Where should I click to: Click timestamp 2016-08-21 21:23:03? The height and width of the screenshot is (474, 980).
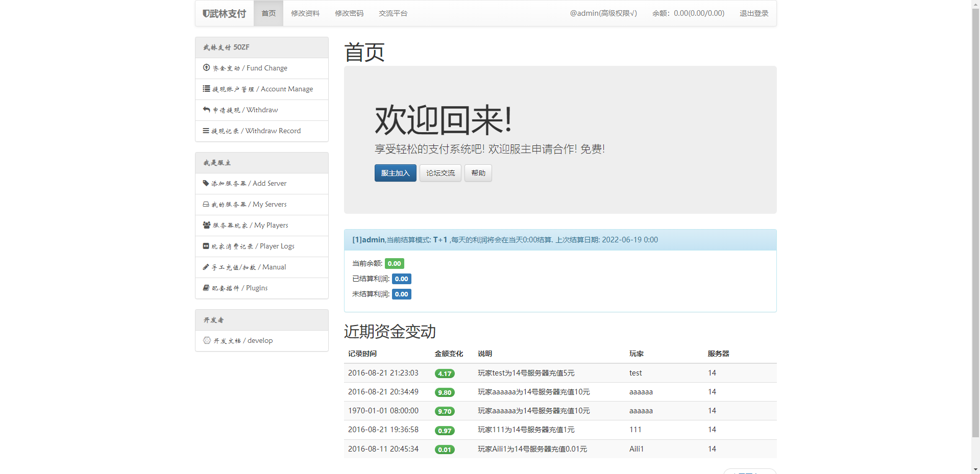pos(383,373)
